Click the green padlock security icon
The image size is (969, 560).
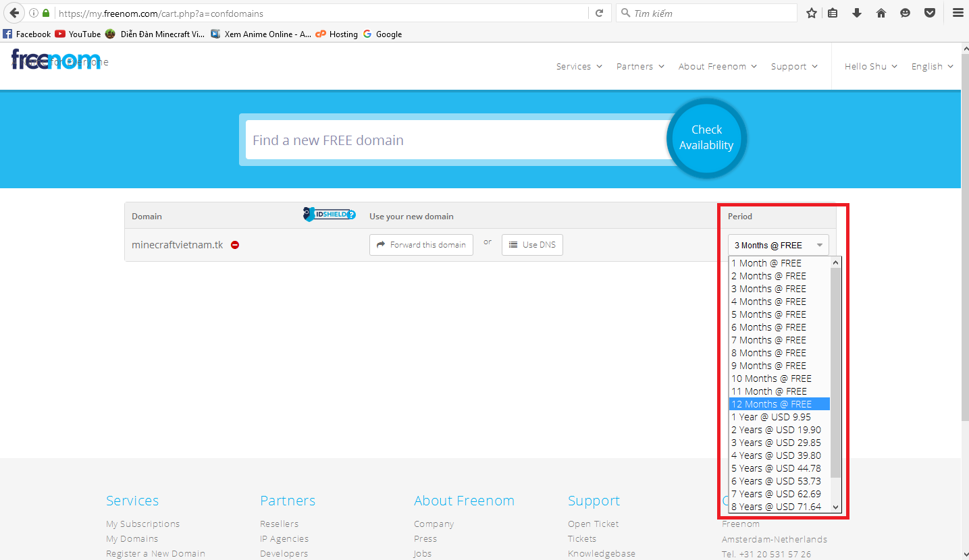(x=46, y=13)
